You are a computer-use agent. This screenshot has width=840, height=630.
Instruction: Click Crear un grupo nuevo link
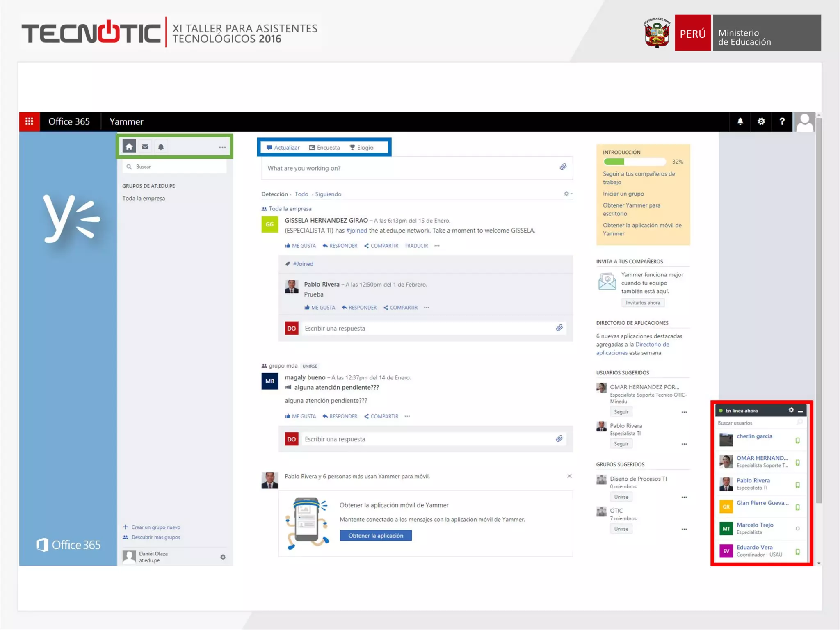coord(155,527)
